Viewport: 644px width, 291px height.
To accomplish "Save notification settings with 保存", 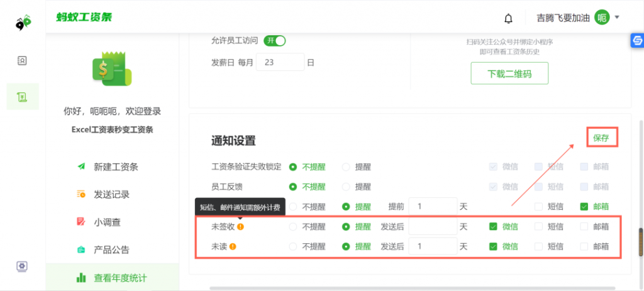I will click(601, 138).
